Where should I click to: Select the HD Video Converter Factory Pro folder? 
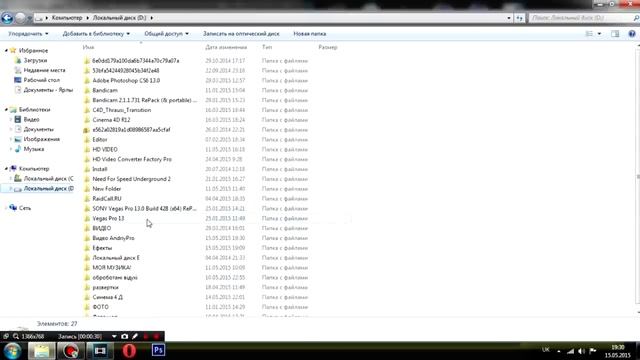click(x=132, y=159)
